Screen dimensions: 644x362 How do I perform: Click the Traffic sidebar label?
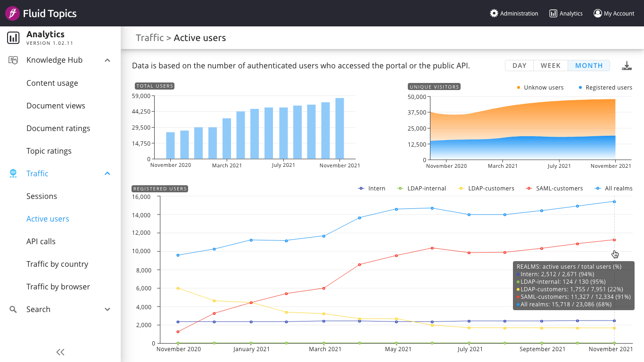(x=37, y=173)
